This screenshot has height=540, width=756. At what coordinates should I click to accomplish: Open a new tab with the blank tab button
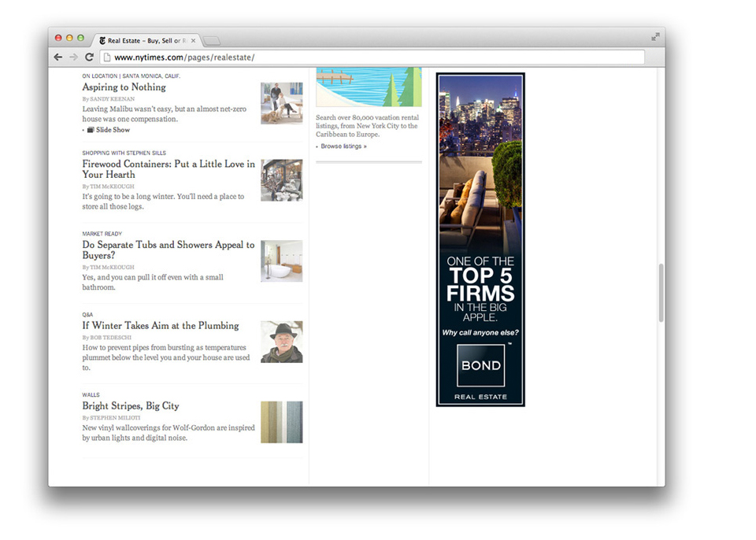pos(211,41)
